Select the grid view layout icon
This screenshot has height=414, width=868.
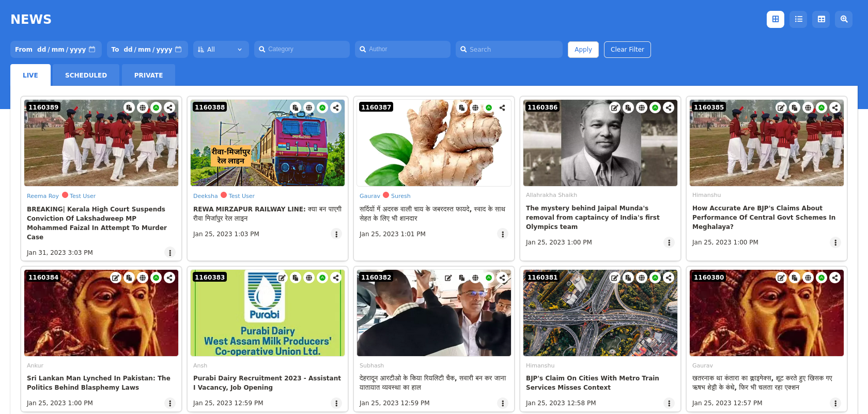[775, 19]
